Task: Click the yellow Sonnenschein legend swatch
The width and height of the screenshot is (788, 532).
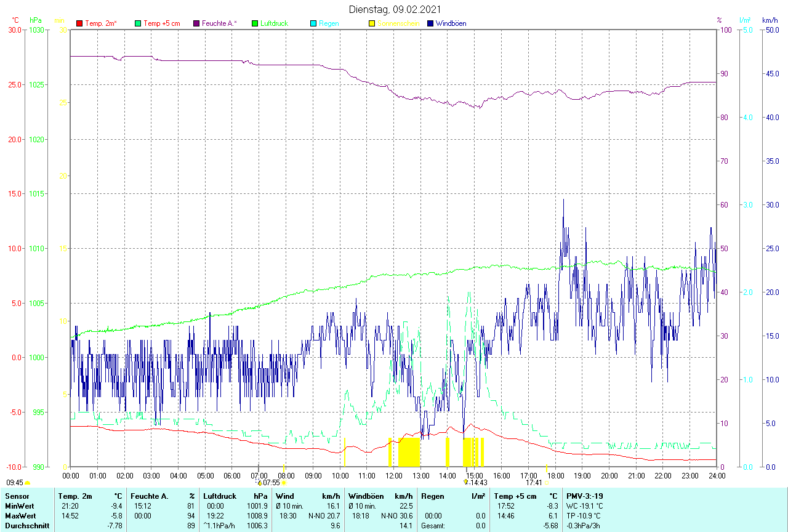Action: [x=372, y=23]
